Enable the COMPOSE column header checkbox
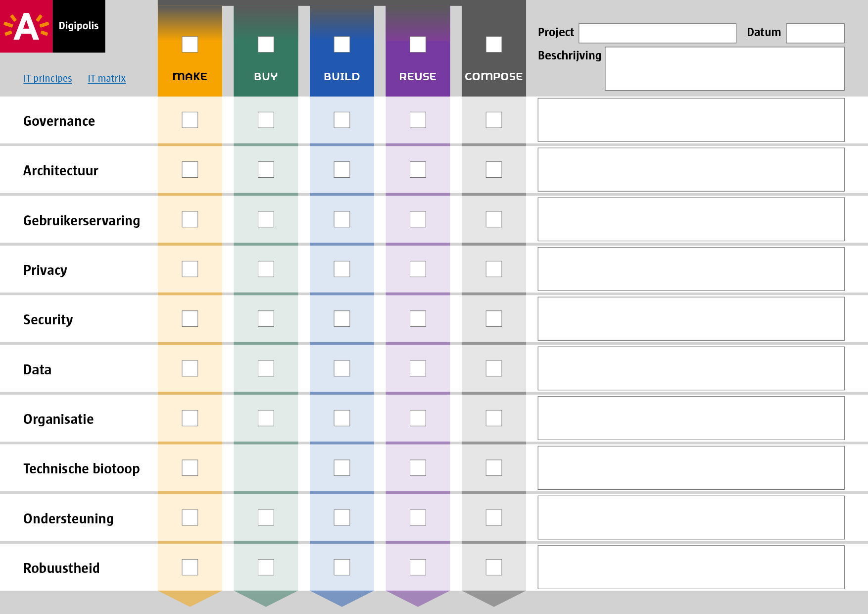The image size is (868, 614). 494,45
